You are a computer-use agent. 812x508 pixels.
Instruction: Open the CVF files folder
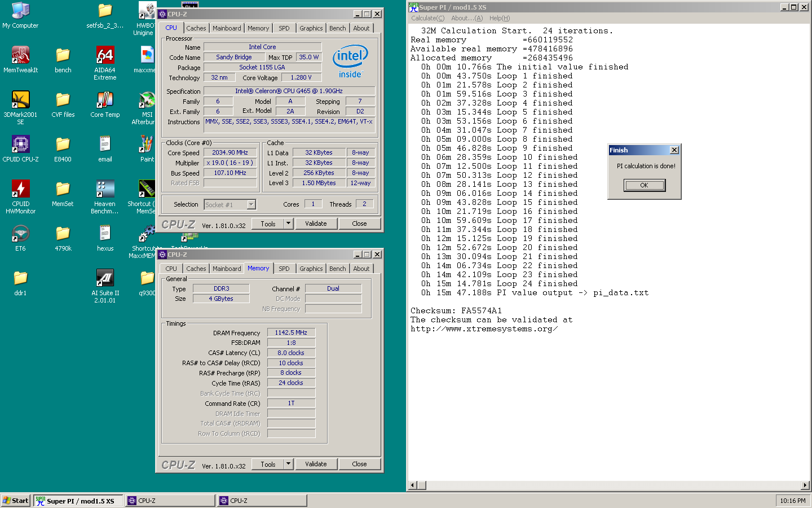click(63, 104)
